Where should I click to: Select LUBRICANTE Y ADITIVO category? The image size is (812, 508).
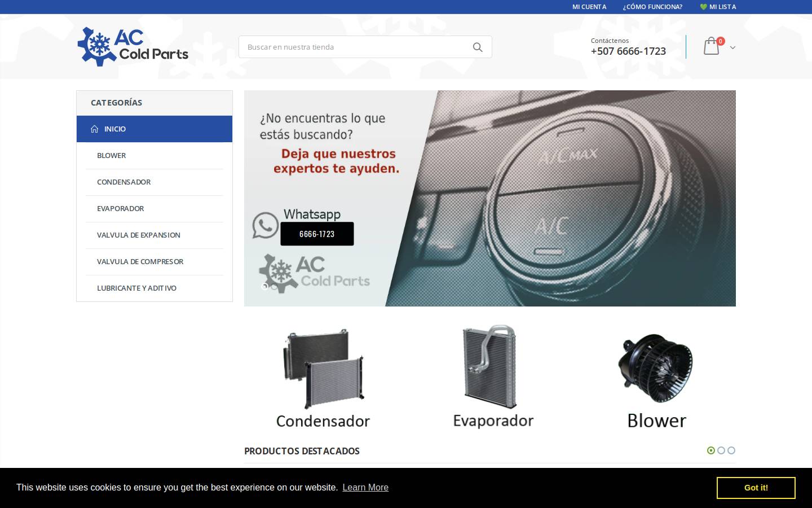pos(155,288)
